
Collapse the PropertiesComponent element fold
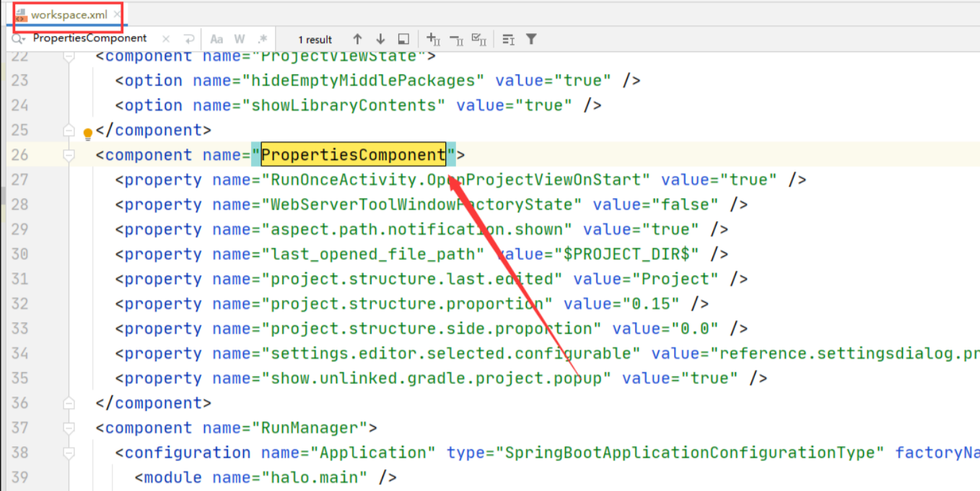click(x=69, y=154)
